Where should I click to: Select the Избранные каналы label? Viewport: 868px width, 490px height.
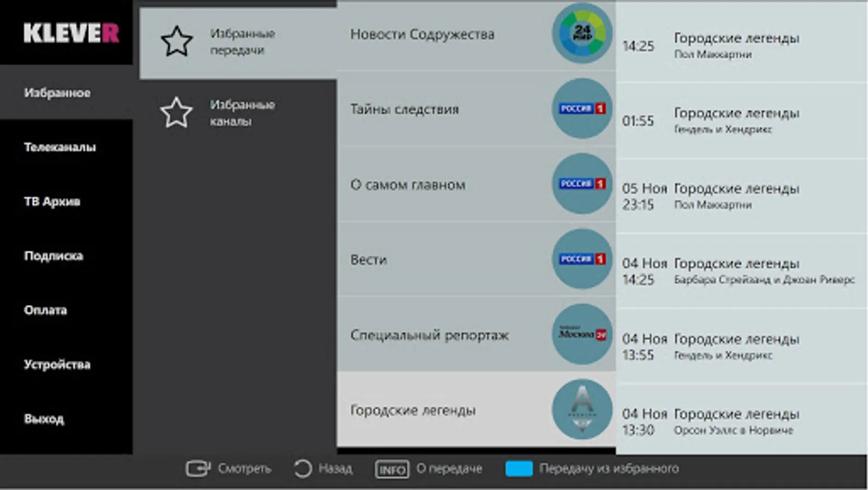click(x=242, y=113)
